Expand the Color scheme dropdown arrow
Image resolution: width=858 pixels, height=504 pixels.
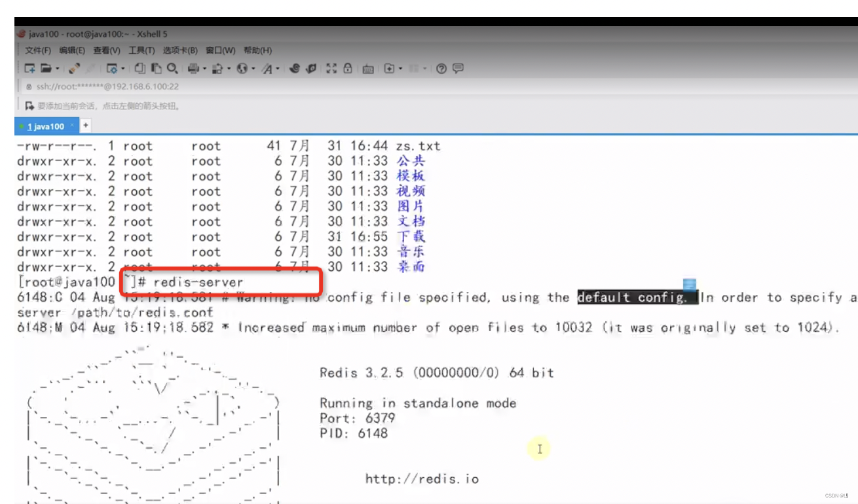click(x=228, y=68)
